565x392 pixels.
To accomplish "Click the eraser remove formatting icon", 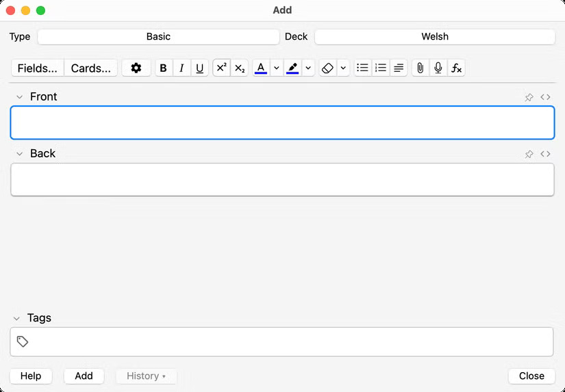I will pos(327,68).
